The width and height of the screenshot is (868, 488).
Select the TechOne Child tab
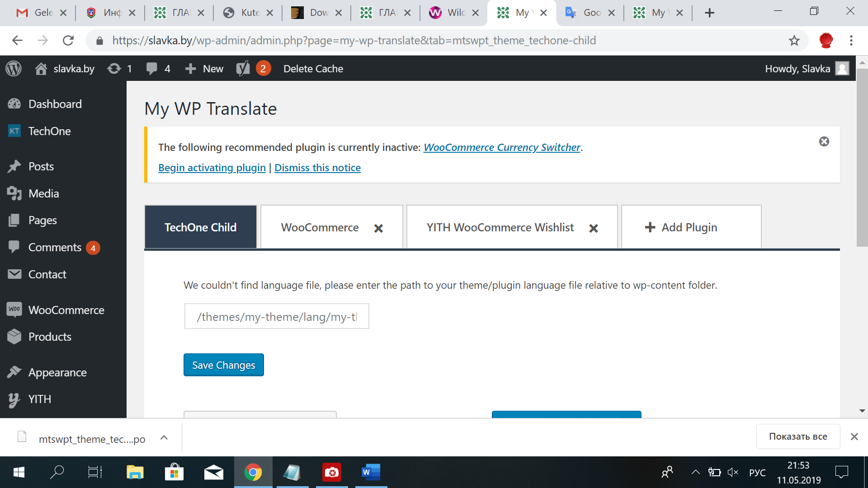pyautogui.click(x=201, y=227)
